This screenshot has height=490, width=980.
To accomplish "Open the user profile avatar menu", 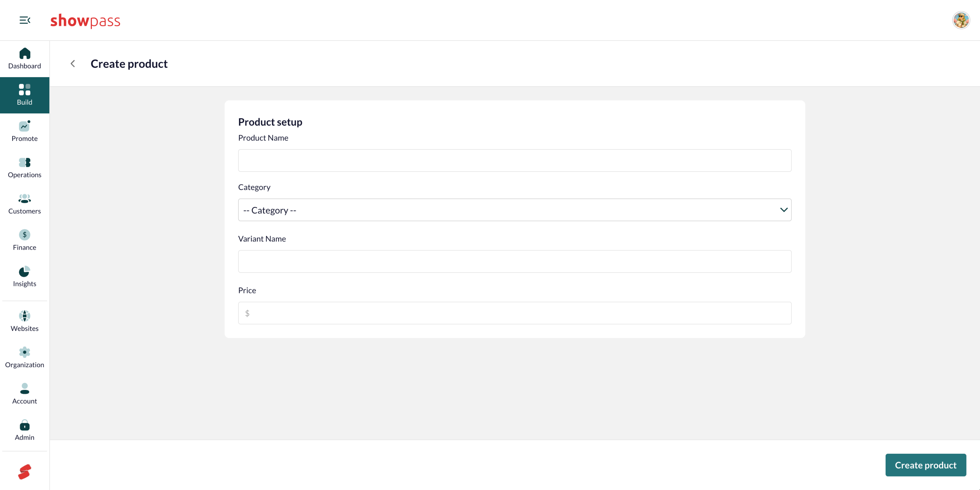I will [961, 20].
